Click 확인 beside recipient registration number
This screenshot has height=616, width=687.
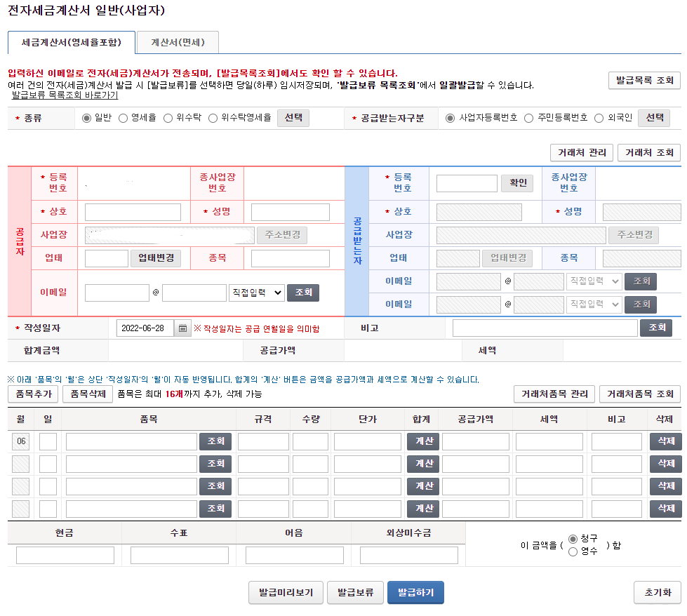[517, 183]
